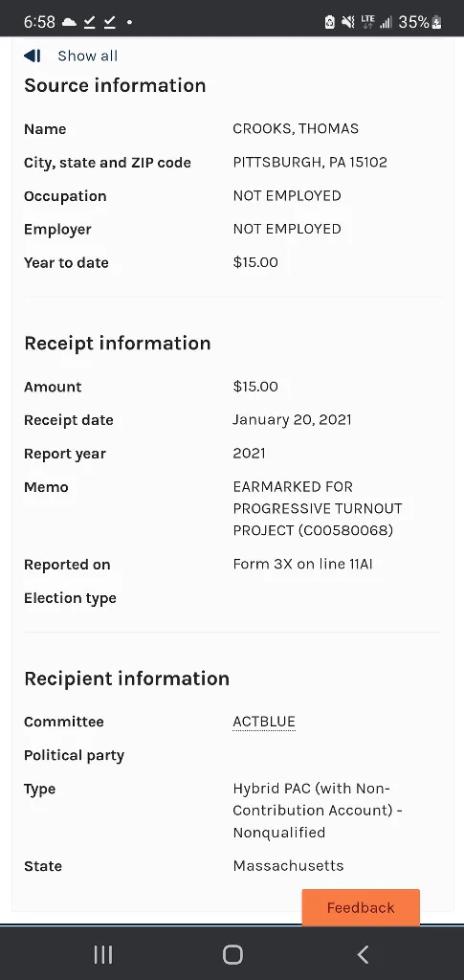Image resolution: width=464 pixels, height=980 pixels.
Task: Tap the Android home button icon
Action: point(232,954)
